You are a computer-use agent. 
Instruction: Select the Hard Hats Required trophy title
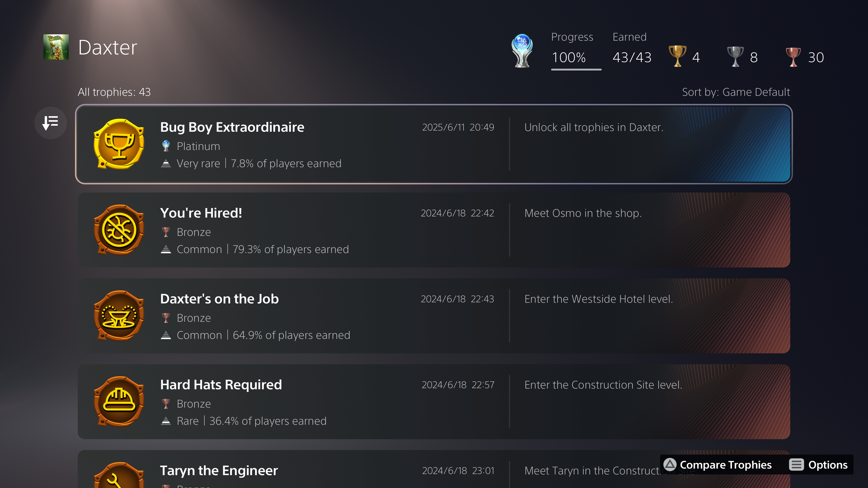221,385
